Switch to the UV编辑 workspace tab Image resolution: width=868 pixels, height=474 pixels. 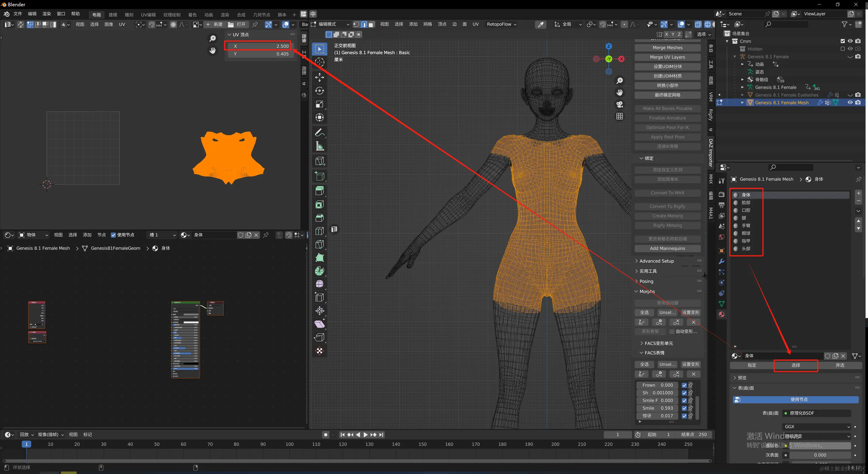148,14
